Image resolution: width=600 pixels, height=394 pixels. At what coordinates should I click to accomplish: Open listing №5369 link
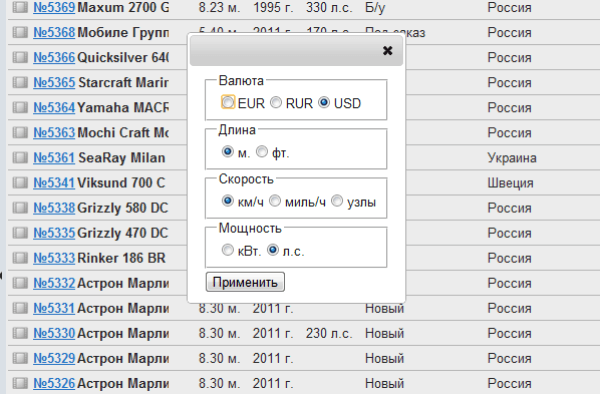[x=54, y=7]
